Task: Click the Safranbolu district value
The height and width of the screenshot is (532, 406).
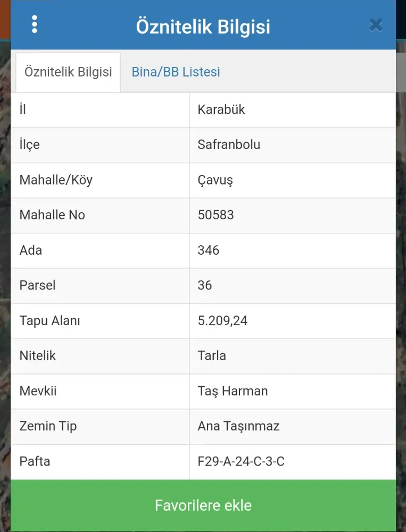Action: coord(229,145)
